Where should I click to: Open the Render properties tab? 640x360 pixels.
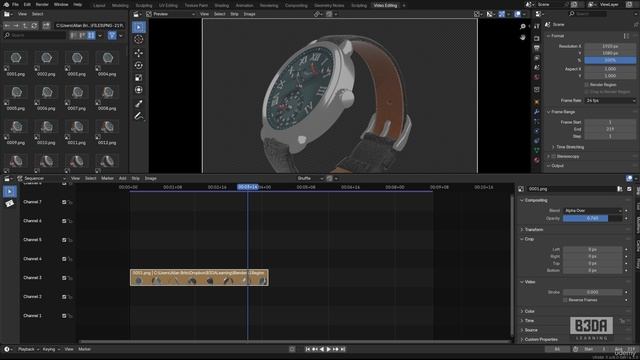537,38
